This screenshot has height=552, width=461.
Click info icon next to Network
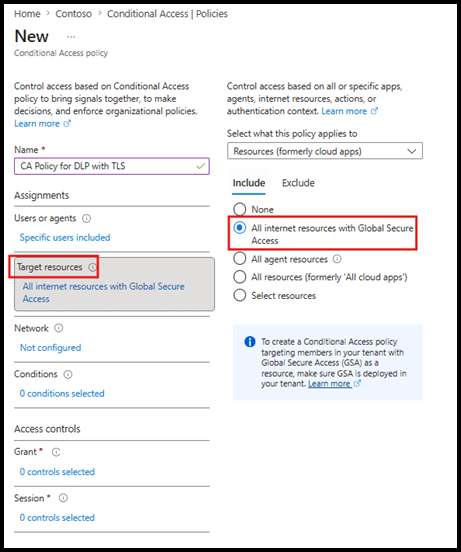[x=58, y=328]
